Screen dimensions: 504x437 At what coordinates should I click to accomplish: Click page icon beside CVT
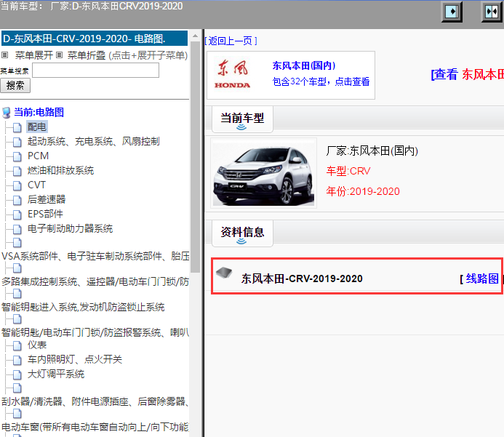click(17, 185)
